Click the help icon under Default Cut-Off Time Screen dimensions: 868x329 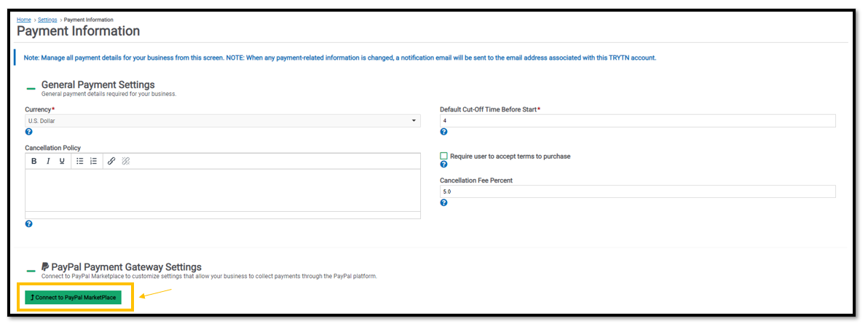point(443,132)
